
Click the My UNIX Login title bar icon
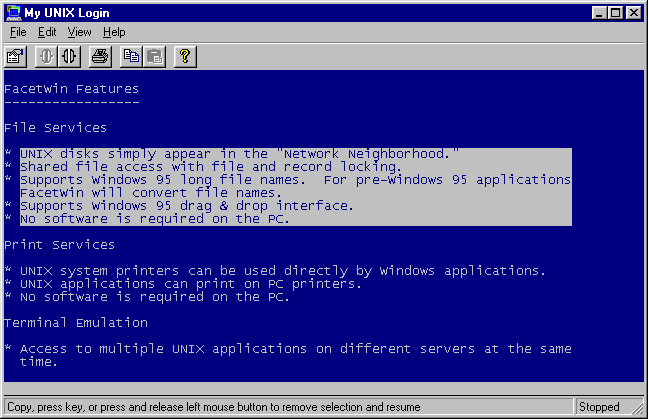coord(13,13)
